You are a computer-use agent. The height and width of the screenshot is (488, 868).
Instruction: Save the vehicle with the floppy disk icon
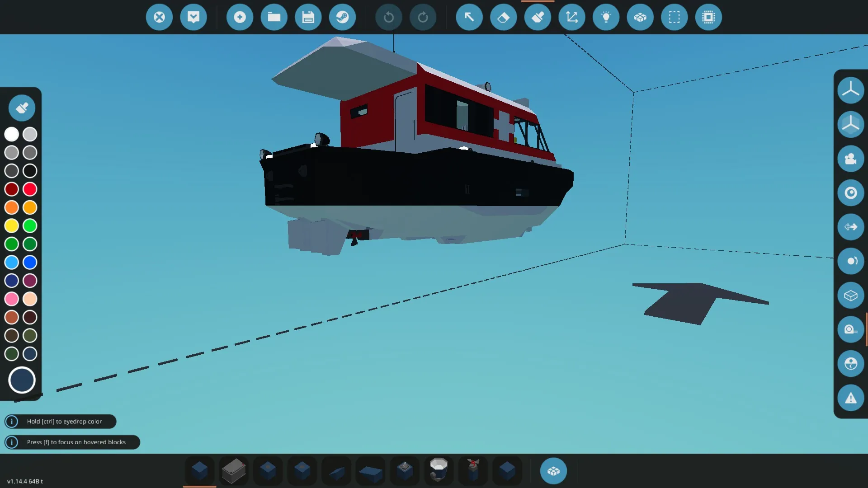tap(308, 17)
